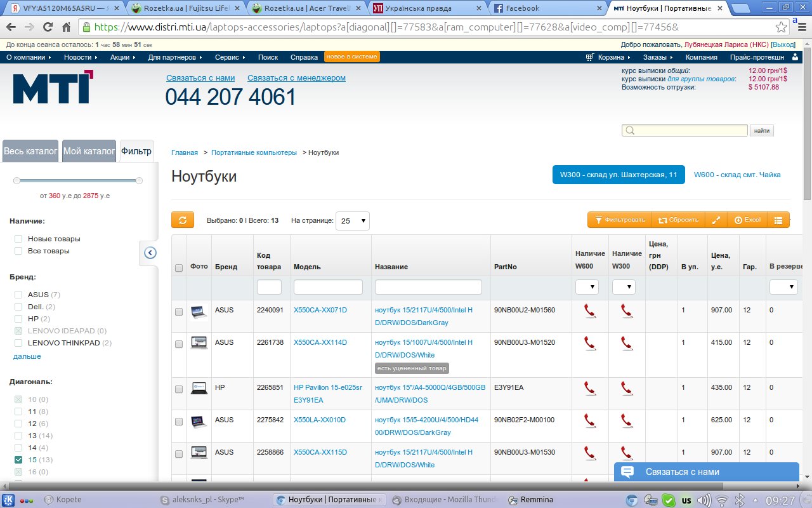812x508 pixels.
Task: Open the 'Поиск' menu item
Action: 268,57
